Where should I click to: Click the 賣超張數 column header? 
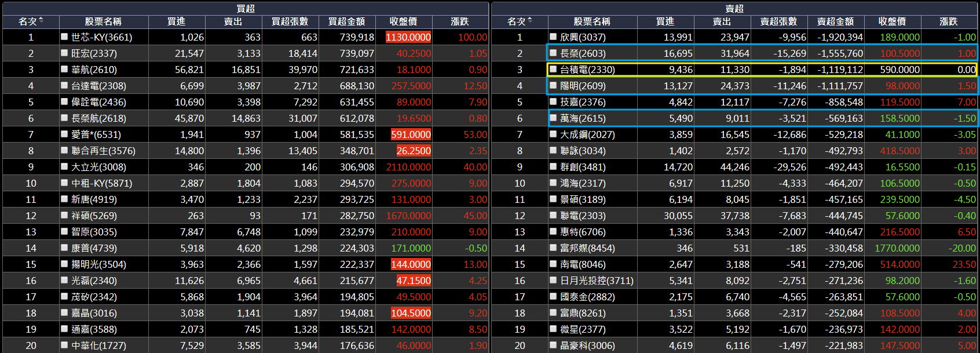[x=779, y=21]
